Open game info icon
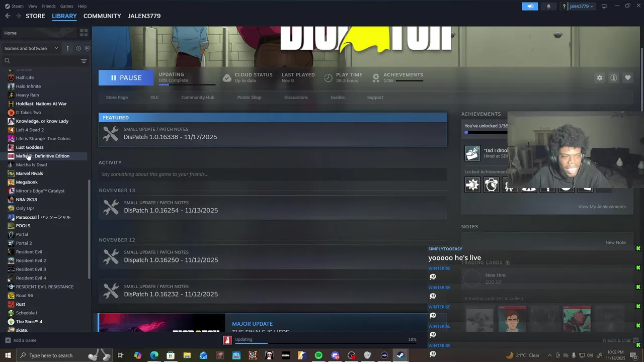The height and width of the screenshot is (362, 644). (x=614, y=78)
